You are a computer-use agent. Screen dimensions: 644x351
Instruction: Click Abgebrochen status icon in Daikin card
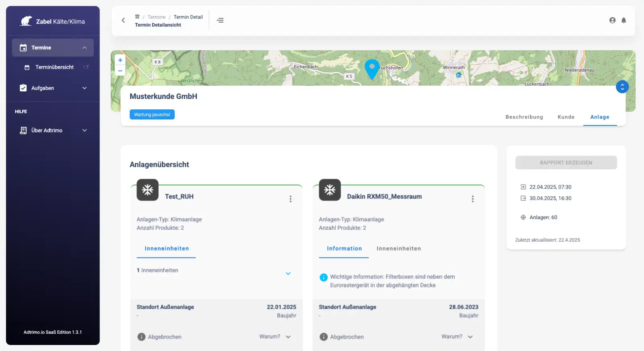tap(324, 337)
